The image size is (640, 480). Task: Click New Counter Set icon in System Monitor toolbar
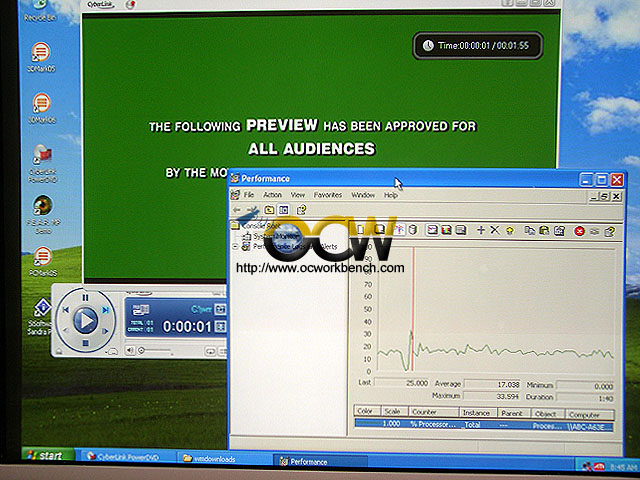click(x=361, y=230)
